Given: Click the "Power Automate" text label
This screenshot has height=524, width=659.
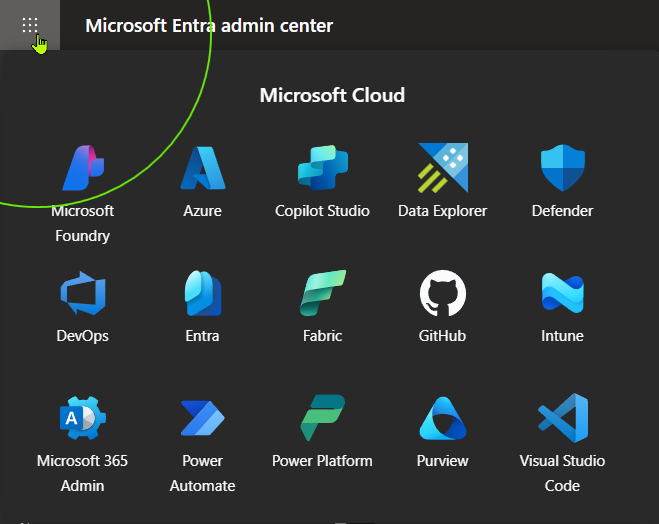Looking at the screenshot, I should coord(203,473).
